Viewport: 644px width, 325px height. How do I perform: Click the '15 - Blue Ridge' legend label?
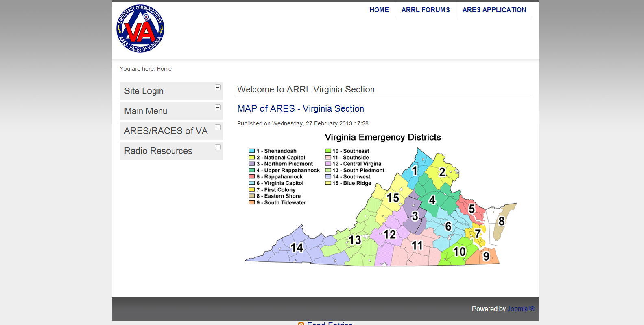(352, 183)
